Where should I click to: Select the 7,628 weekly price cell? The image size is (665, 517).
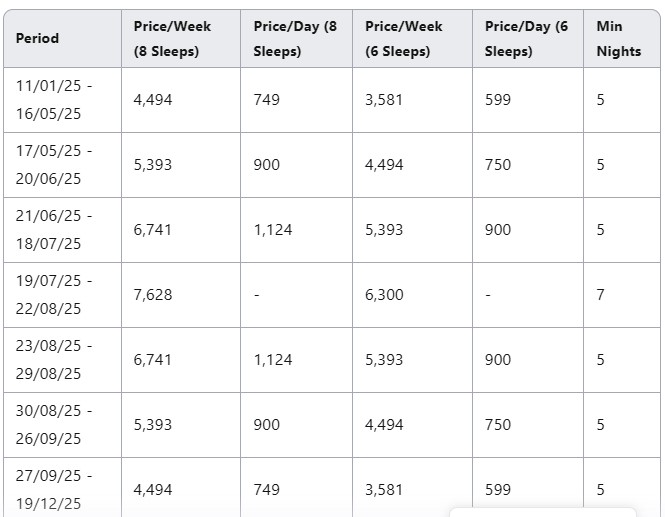[x=181, y=295]
